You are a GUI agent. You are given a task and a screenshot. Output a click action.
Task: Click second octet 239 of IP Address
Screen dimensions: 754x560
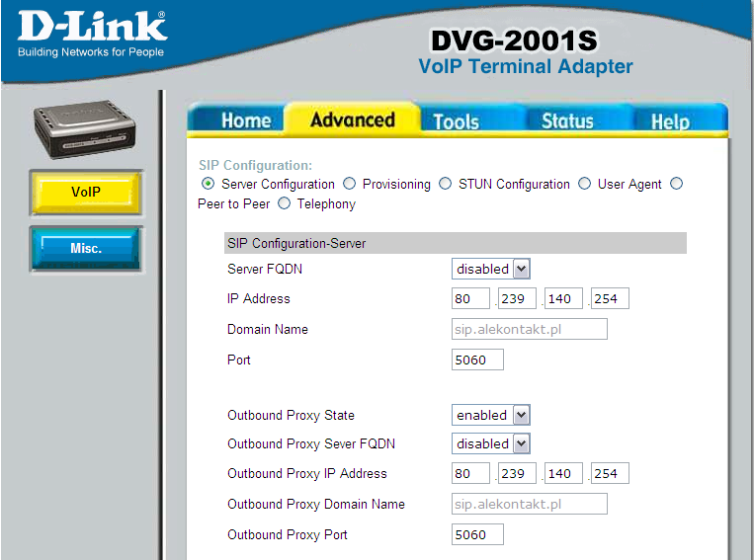pyautogui.click(x=517, y=298)
